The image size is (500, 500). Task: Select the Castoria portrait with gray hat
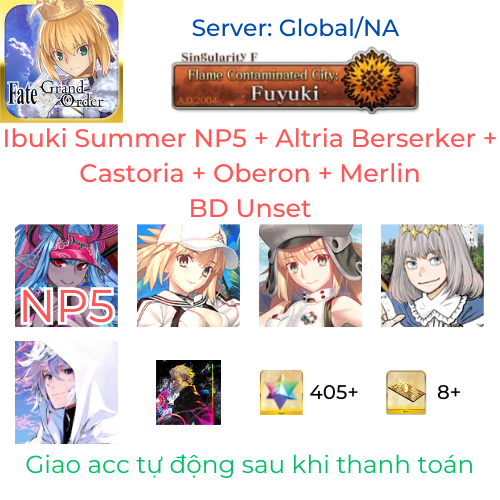tap(310, 275)
